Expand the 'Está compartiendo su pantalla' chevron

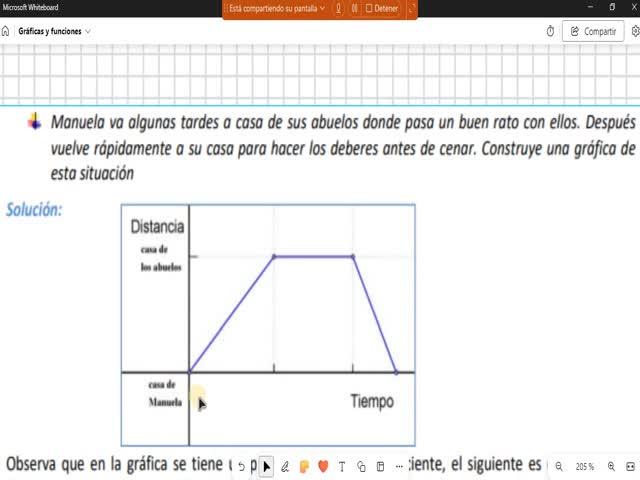[x=322, y=8]
